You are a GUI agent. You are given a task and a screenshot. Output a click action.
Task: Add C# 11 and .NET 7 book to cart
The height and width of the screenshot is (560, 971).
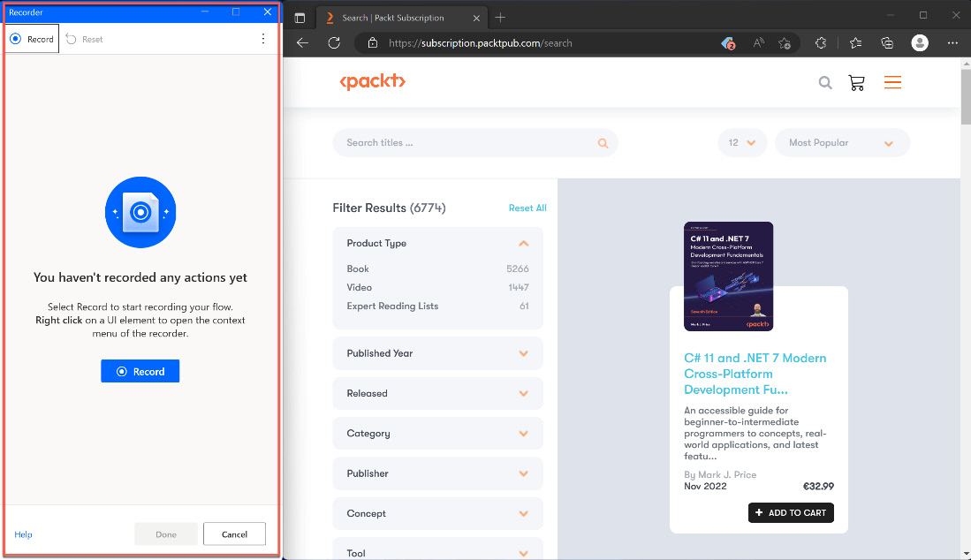pos(791,513)
